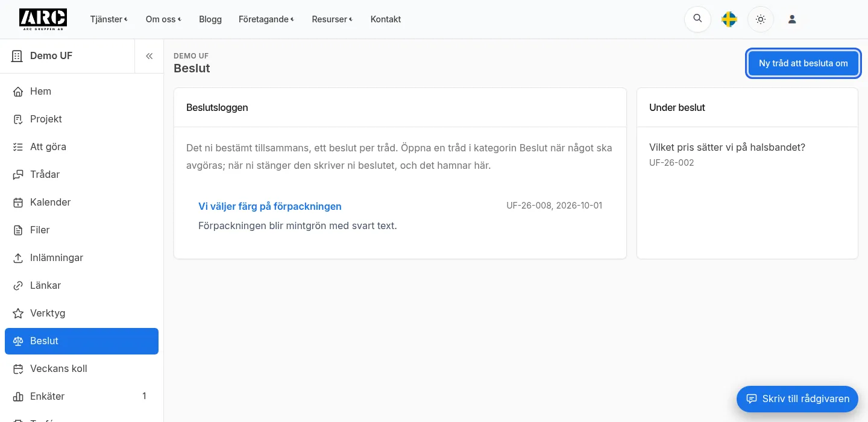Toggle light/dark theme sun icon
The image size is (868, 422).
pos(761,19)
